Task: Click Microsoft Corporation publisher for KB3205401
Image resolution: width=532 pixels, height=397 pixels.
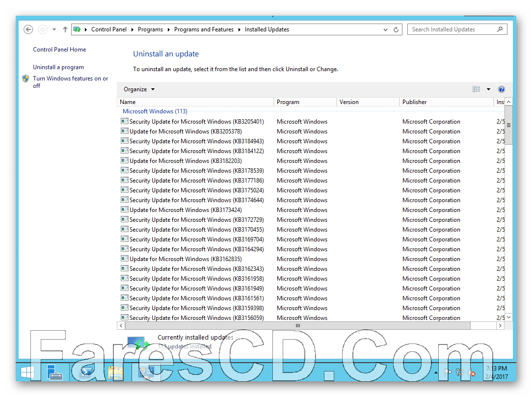Action: (x=431, y=122)
